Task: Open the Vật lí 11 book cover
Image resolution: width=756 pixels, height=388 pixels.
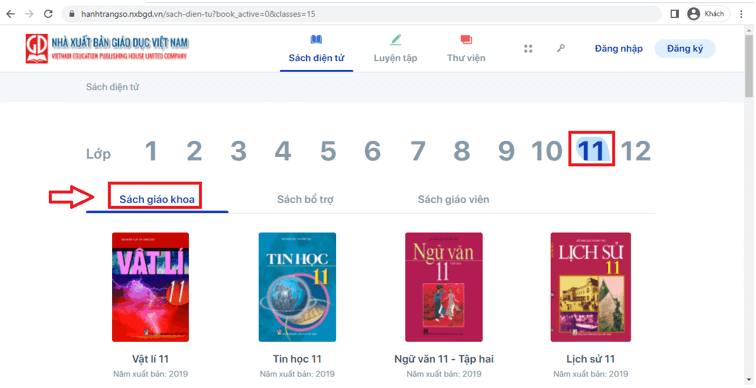Action: tap(150, 287)
